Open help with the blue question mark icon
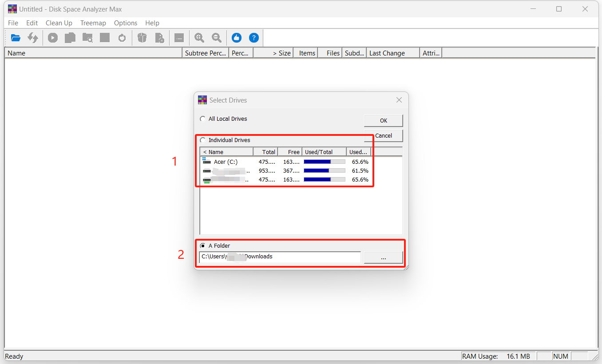 click(253, 38)
